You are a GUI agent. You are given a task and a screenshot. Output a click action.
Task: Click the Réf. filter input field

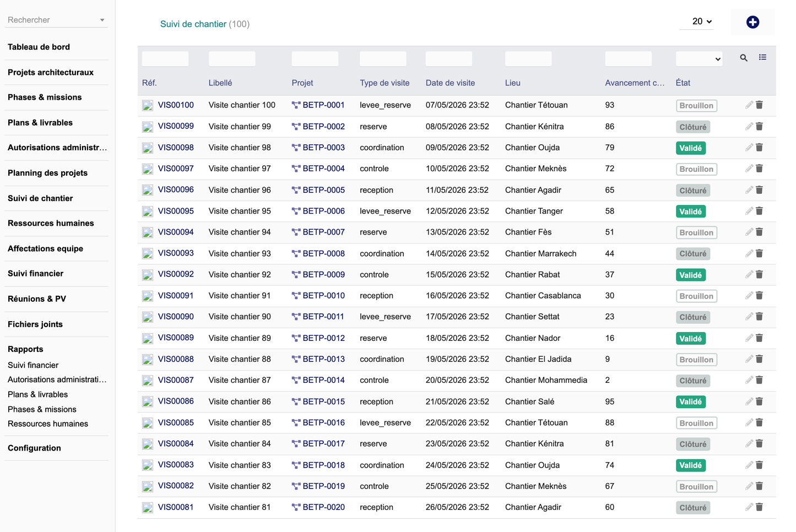pyautogui.click(x=165, y=59)
